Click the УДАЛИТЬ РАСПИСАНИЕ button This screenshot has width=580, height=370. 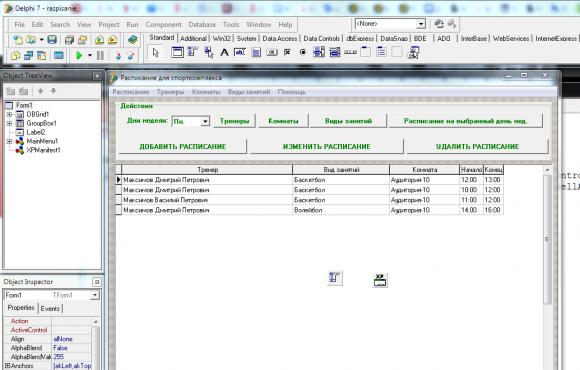click(477, 147)
